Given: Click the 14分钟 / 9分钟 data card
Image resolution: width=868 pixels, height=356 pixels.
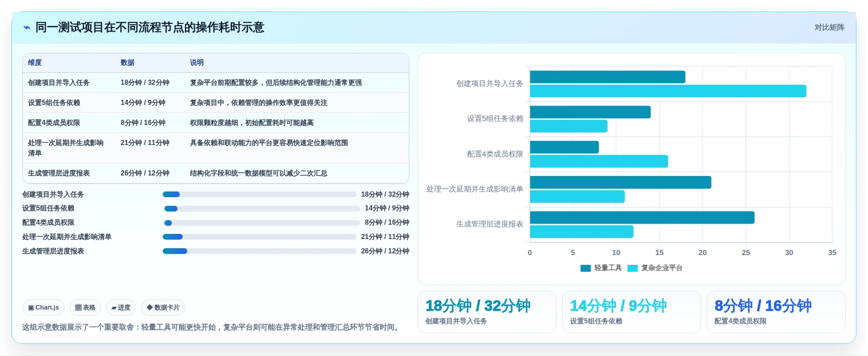Looking at the screenshot, I should click(632, 312).
